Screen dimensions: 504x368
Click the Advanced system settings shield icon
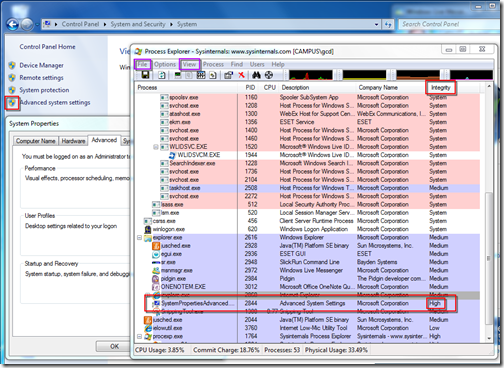click(12, 103)
